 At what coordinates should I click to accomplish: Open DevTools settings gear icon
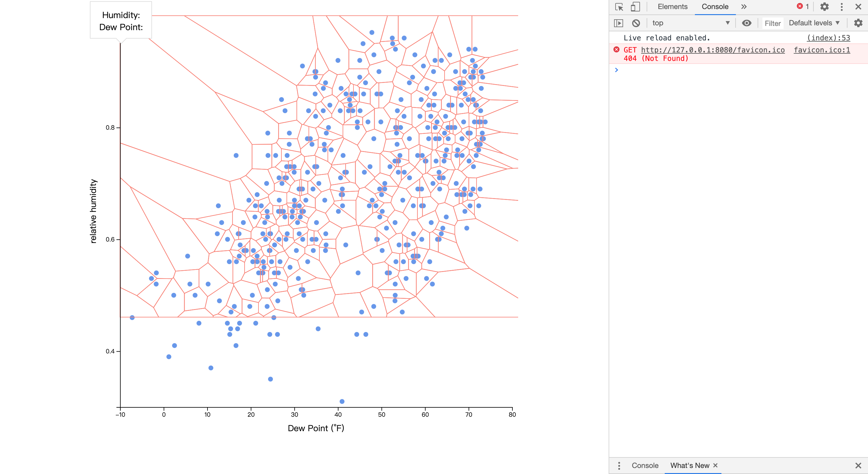(x=824, y=7)
